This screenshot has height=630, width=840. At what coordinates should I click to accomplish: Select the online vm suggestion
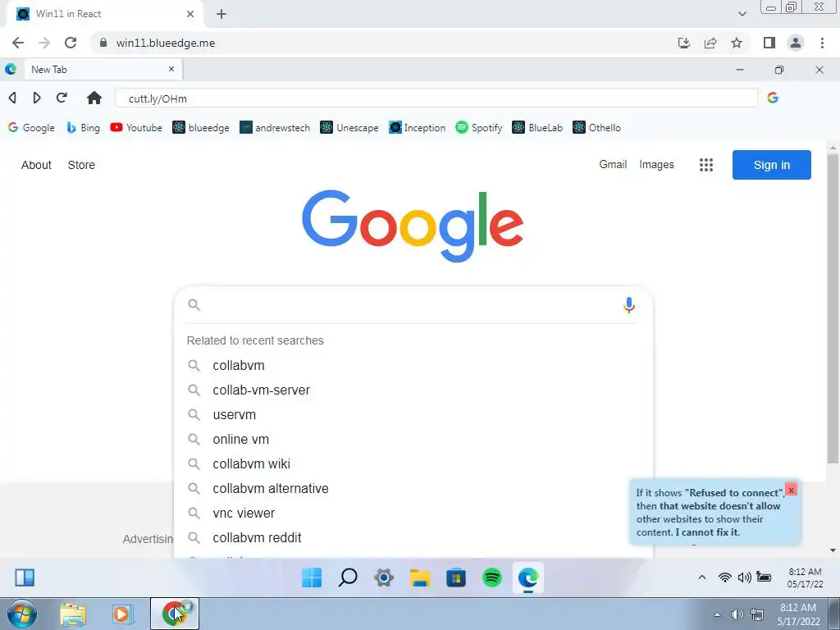point(413,440)
